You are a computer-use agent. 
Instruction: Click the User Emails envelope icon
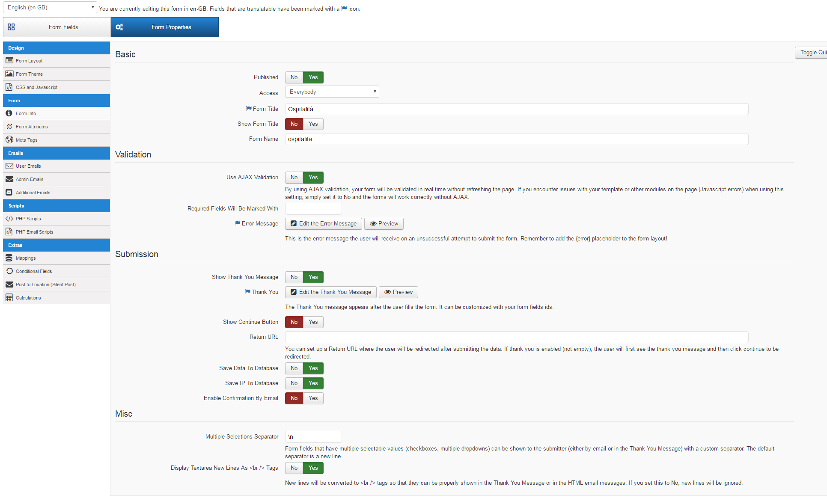coord(9,166)
